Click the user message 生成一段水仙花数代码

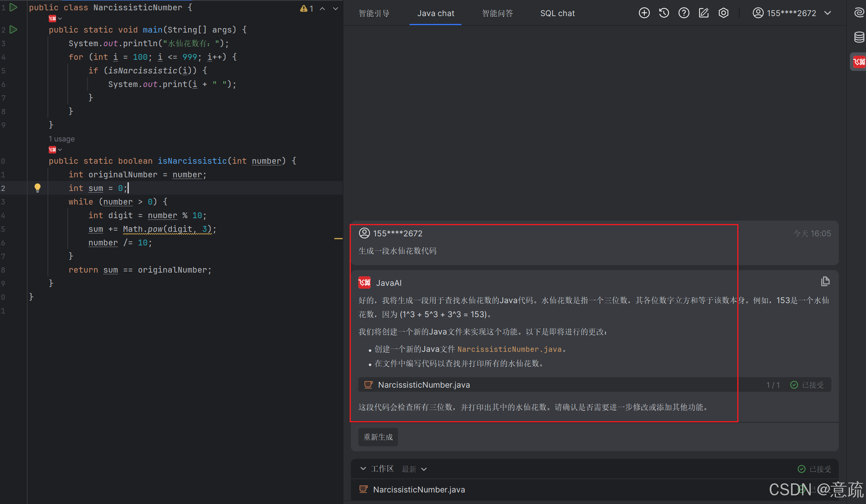pos(398,251)
